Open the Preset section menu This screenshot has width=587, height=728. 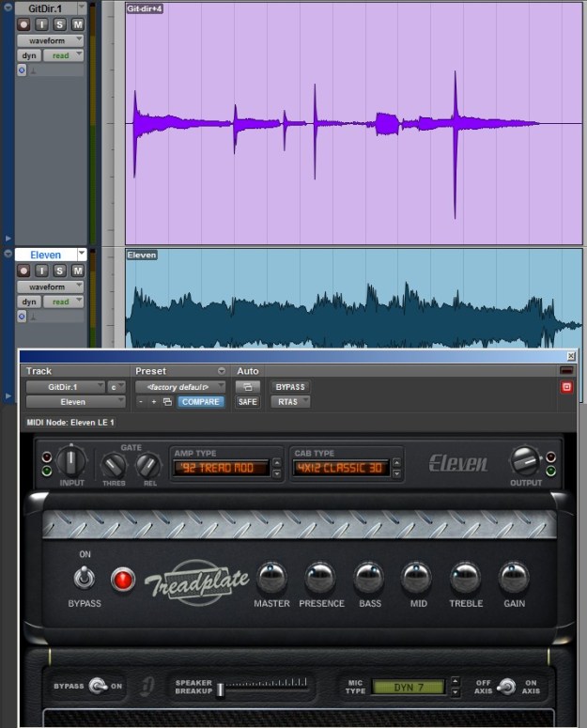click(x=222, y=371)
